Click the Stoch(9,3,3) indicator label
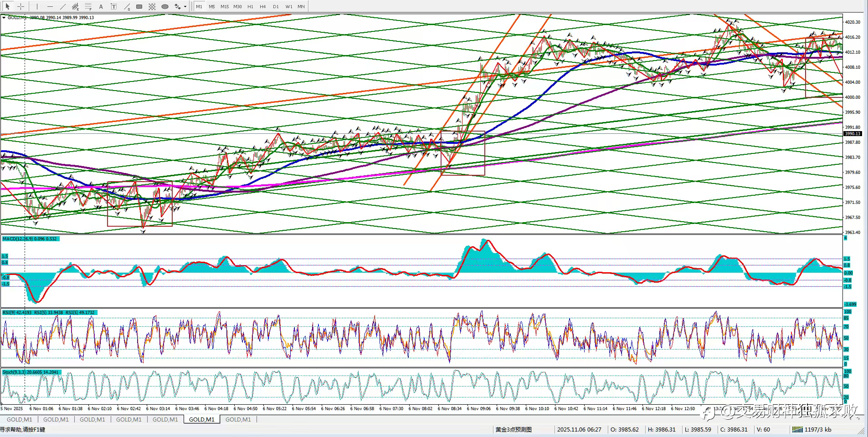 pyautogui.click(x=31, y=372)
